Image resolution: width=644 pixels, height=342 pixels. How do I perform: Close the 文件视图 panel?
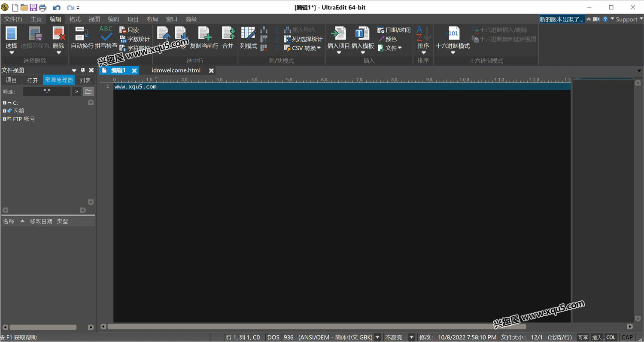91,70
